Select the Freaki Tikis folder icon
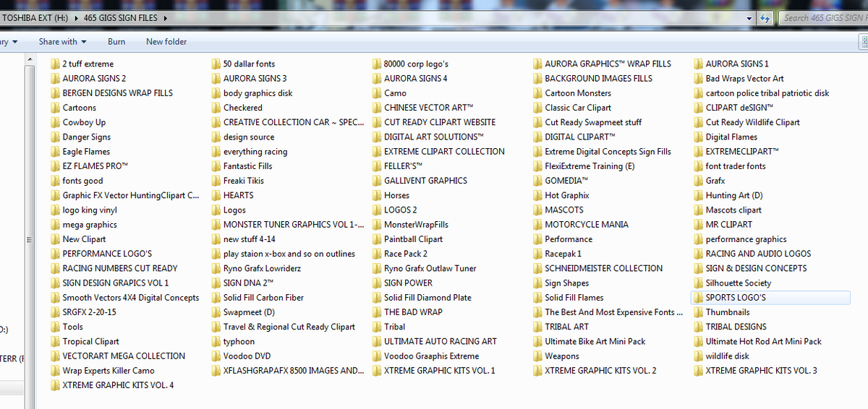 point(216,181)
